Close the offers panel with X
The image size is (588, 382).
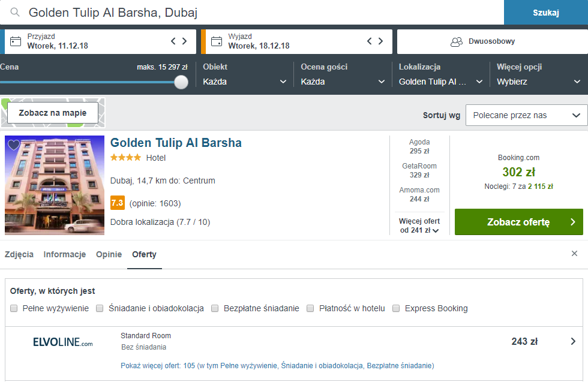(574, 254)
